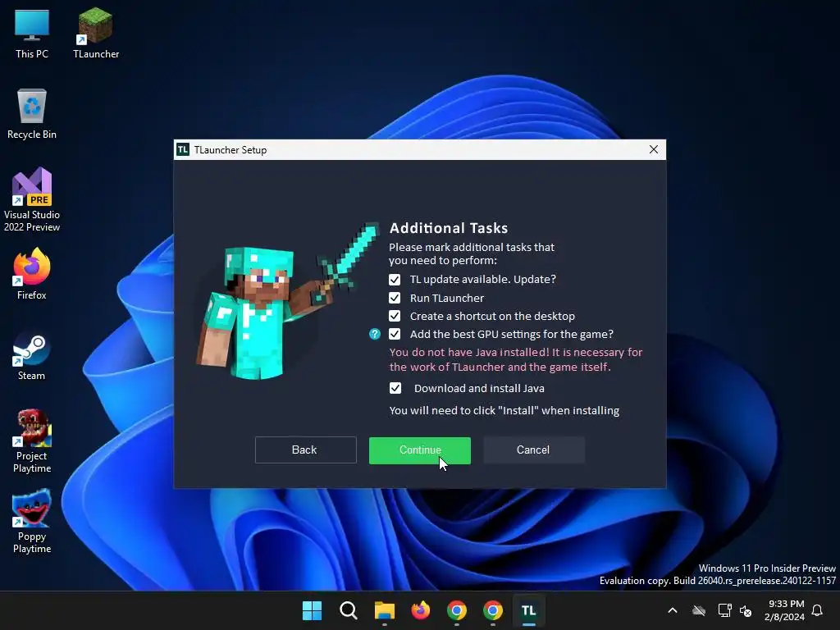Click the GPU settings help question icon
The height and width of the screenshot is (630, 840).
tap(374, 335)
